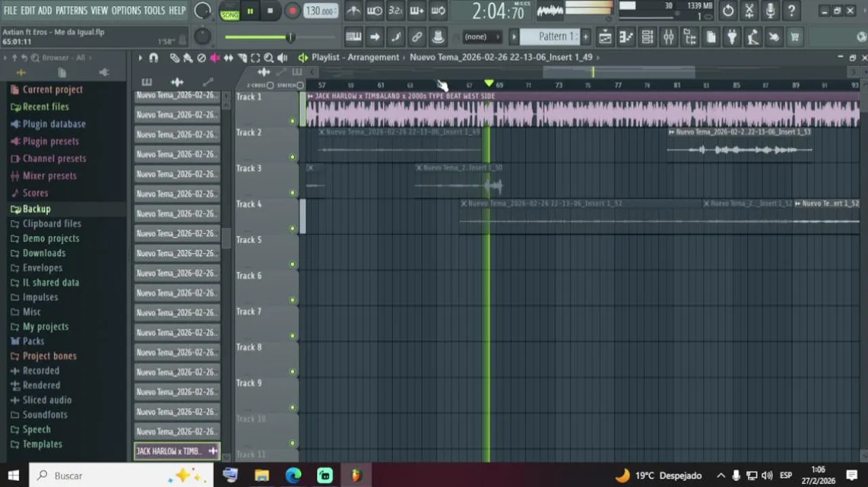The image size is (868, 487).
Task: Open the (none) snap dropdown
Action: point(481,37)
